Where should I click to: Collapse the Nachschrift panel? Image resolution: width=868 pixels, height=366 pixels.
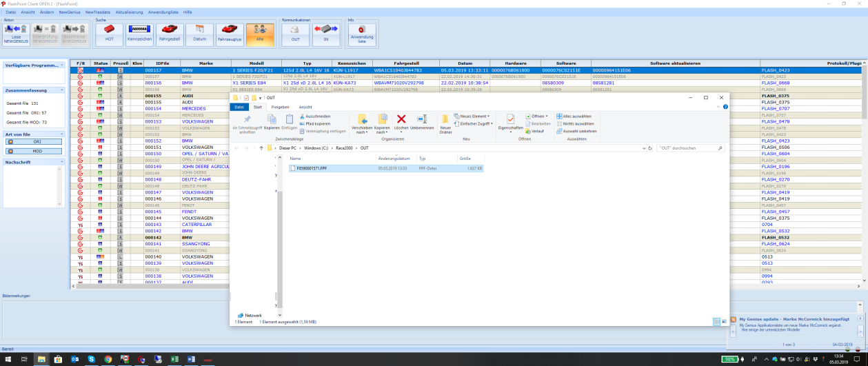(x=62, y=162)
